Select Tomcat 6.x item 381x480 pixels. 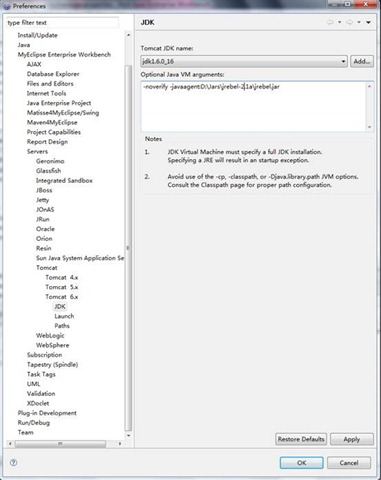pos(62,296)
